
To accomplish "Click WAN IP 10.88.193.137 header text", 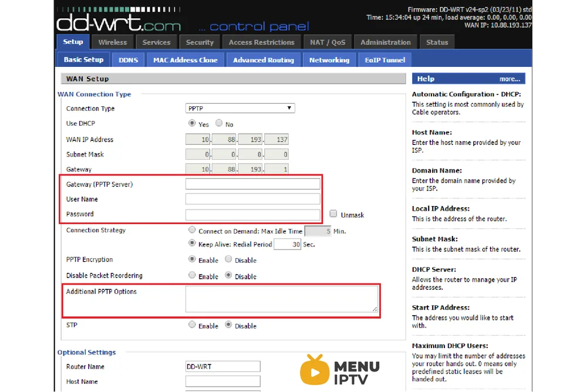I will pos(498,25).
